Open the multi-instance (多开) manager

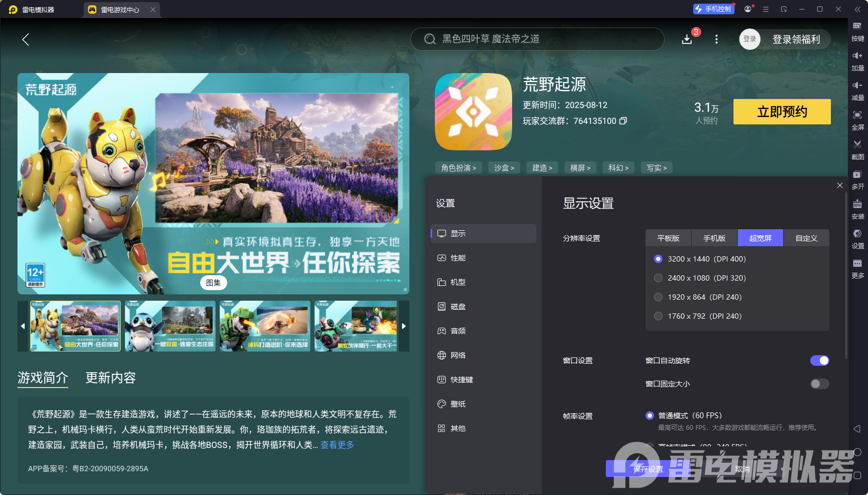pos(857,179)
